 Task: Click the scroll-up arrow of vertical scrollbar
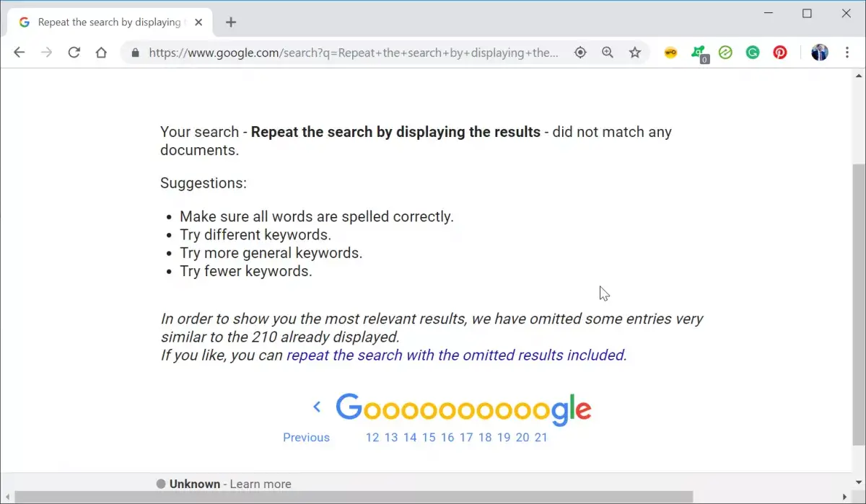(859, 75)
